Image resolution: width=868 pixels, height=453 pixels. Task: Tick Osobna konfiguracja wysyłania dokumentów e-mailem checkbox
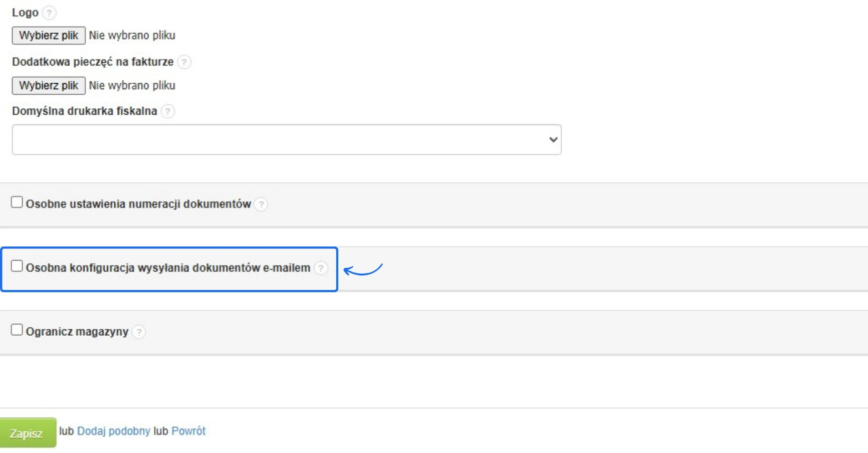[x=17, y=266]
